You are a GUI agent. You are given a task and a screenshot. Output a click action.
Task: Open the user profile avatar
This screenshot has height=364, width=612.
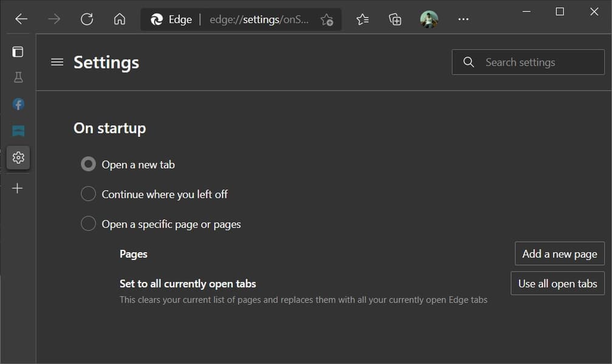(x=429, y=19)
